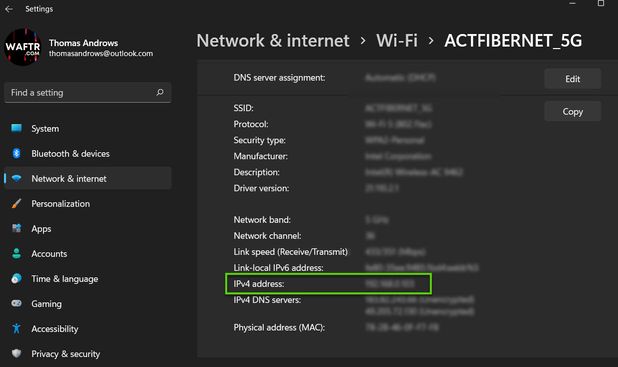
Task: Click the Bluetooth & devices icon
Action: 17,153
